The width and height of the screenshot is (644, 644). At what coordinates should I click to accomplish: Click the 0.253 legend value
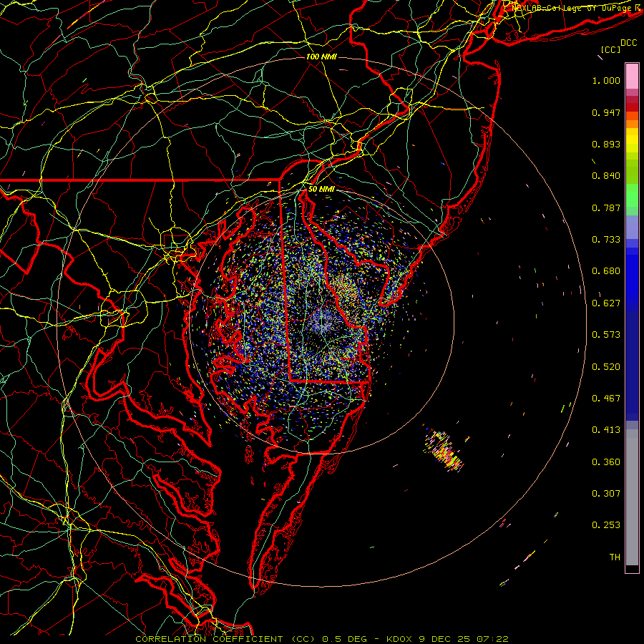pyautogui.click(x=606, y=525)
